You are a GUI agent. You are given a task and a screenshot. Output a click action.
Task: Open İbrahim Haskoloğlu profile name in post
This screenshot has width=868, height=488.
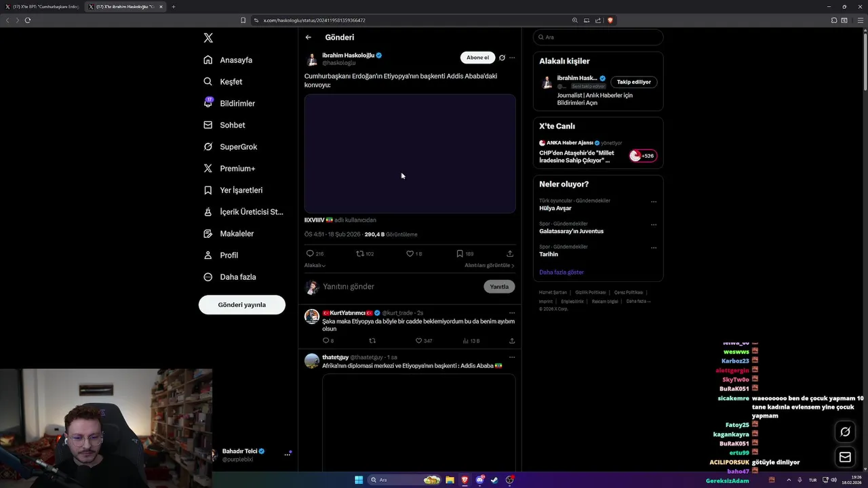[x=348, y=55]
